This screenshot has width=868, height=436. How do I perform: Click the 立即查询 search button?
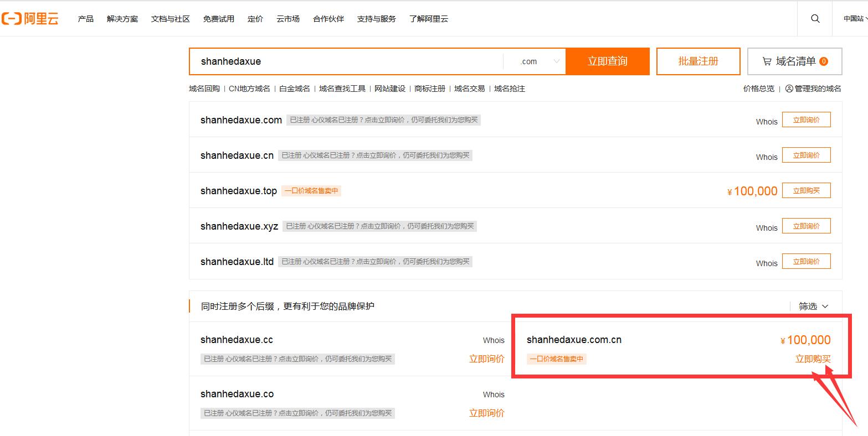[x=607, y=61]
